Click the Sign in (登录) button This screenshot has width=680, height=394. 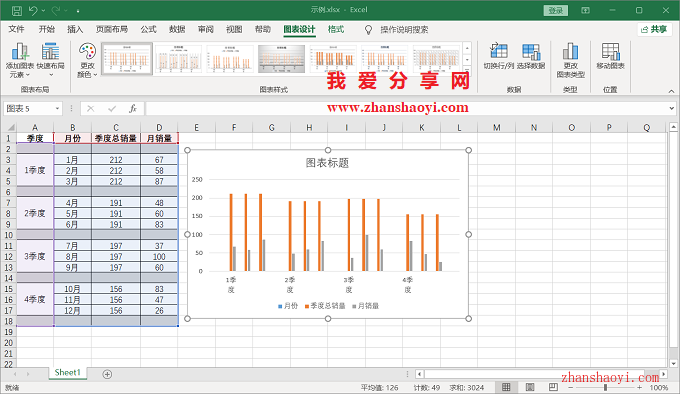(x=556, y=10)
